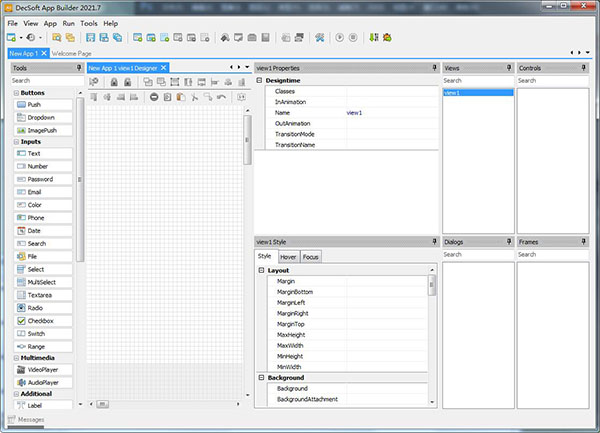This screenshot has width=600, height=433.
Task: Toggle the Dialogs panel pin
Action: click(509, 241)
